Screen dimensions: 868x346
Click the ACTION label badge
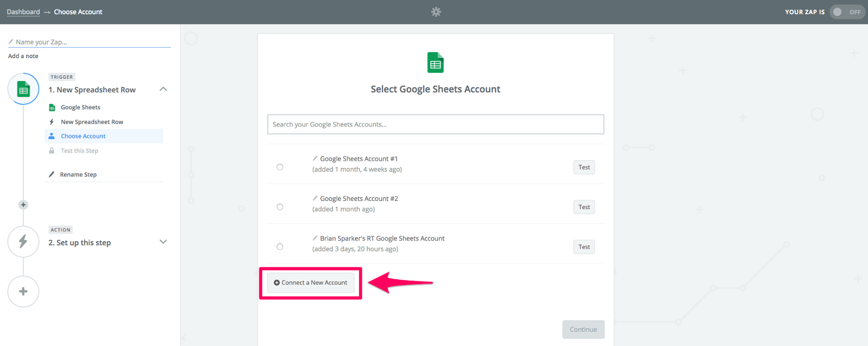click(x=61, y=230)
